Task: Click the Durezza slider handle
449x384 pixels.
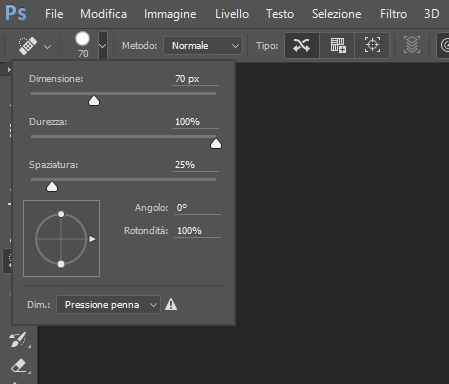Action: pos(216,144)
